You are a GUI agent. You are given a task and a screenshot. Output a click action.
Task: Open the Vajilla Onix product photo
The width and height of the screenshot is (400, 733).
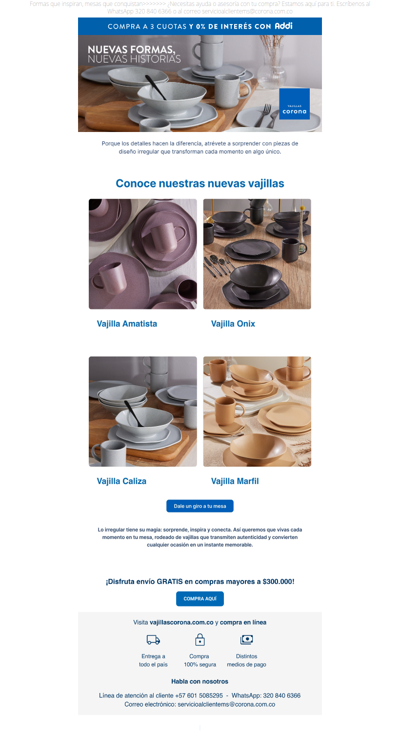257,254
